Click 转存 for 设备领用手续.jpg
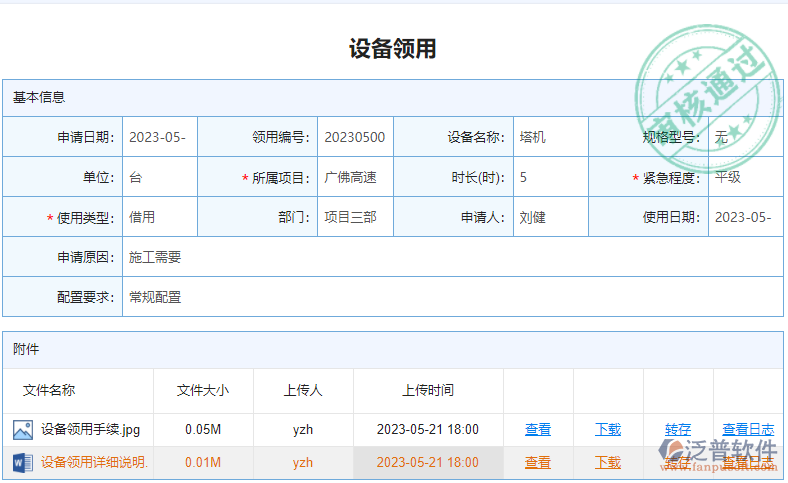788x483 pixels. point(678,430)
